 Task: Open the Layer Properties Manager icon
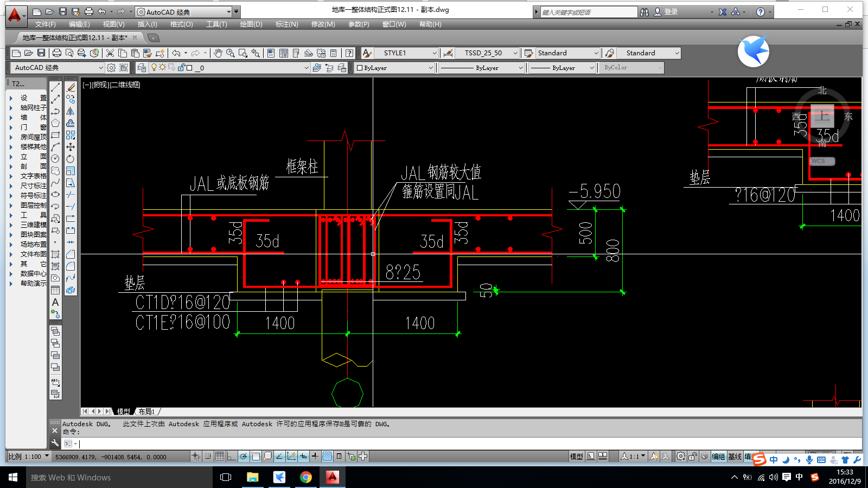click(142, 68)
